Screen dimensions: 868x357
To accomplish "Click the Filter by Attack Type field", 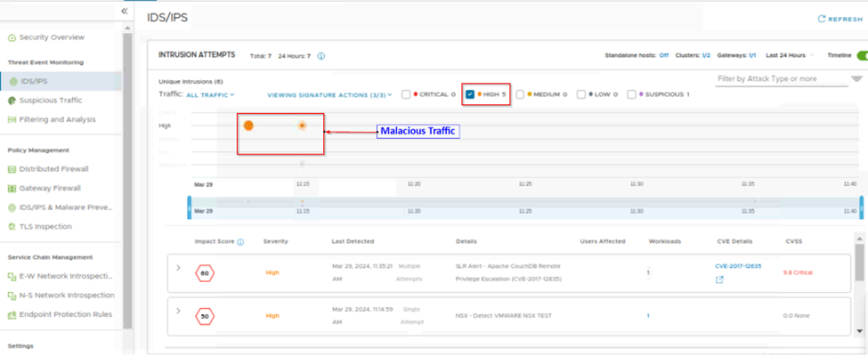I will [x=781, y=79].
